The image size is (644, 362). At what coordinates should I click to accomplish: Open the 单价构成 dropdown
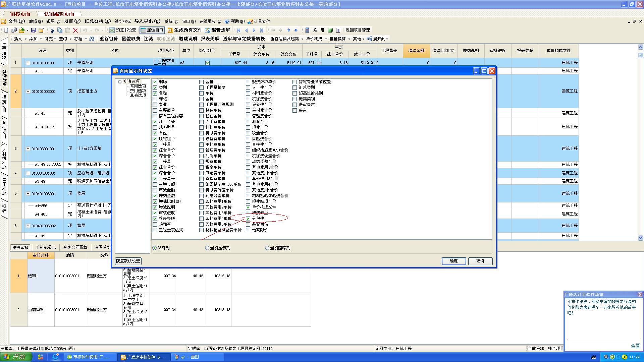pos(316,39)
